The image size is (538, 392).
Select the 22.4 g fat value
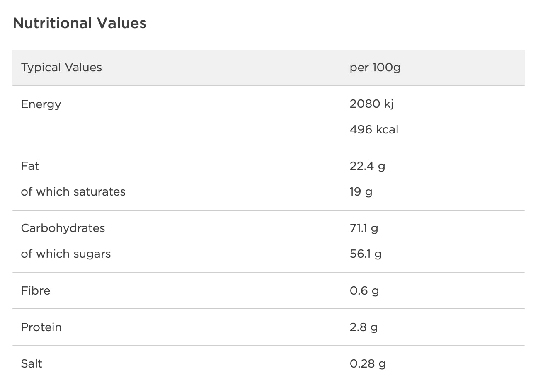367,166
